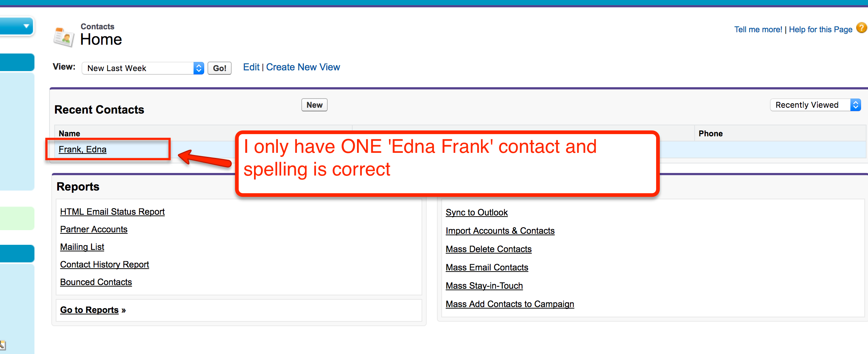Viewport: 868px width, 354px height.
Task: Click the Go to Reports link
Action: click(89, 310)
